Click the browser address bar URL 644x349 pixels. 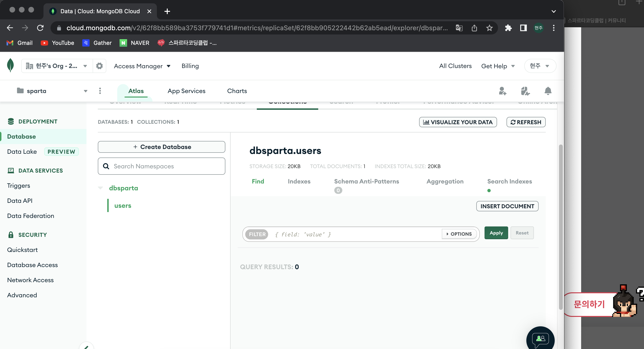click(x=257, y=28)
